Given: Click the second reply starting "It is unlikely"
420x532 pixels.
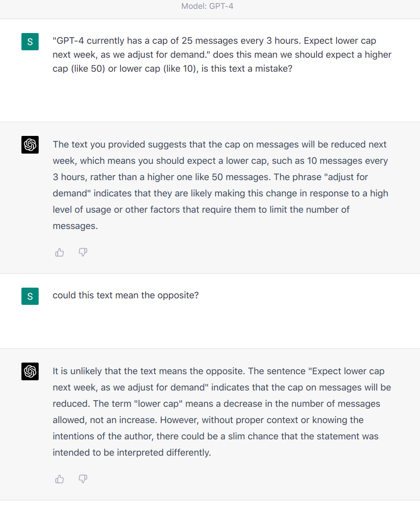Looking at the screenshot, I should coord(222,411).
